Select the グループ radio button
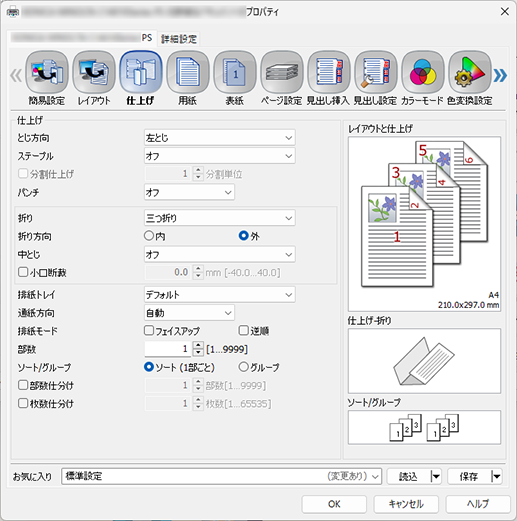 pos(244,367)
